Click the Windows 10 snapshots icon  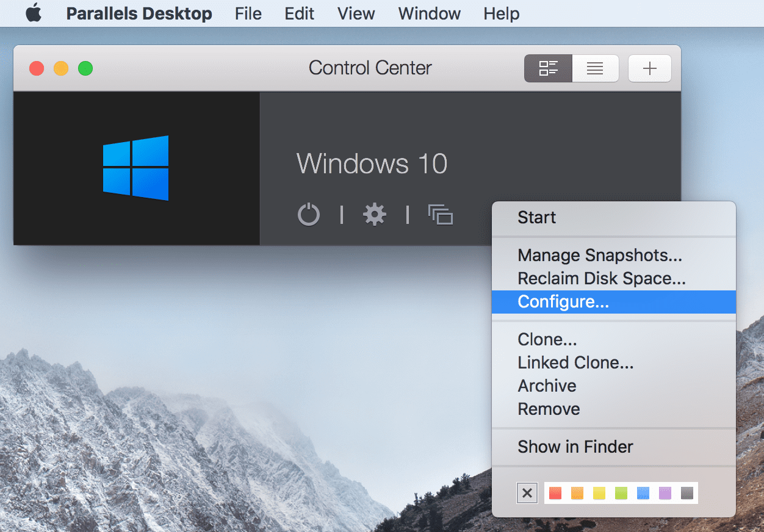pos(441,215)
